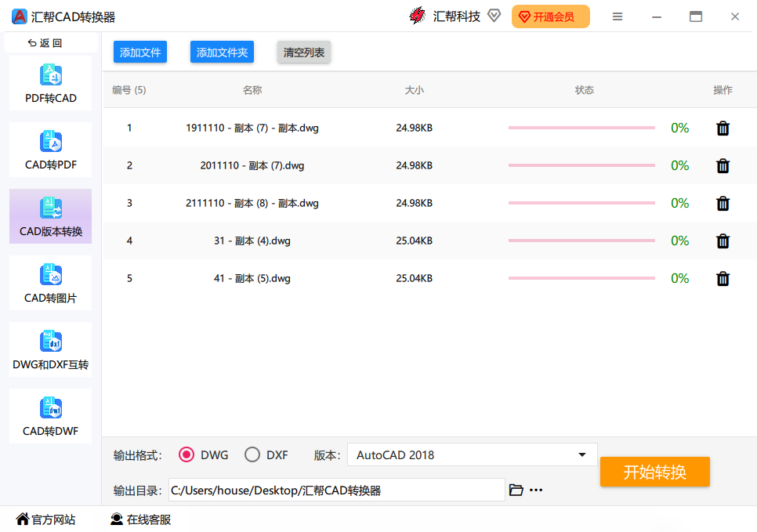Viewport: 757px width, 532px height.
Task: Open the hamburger menu at top right
Action: click(x=618, y=16)
